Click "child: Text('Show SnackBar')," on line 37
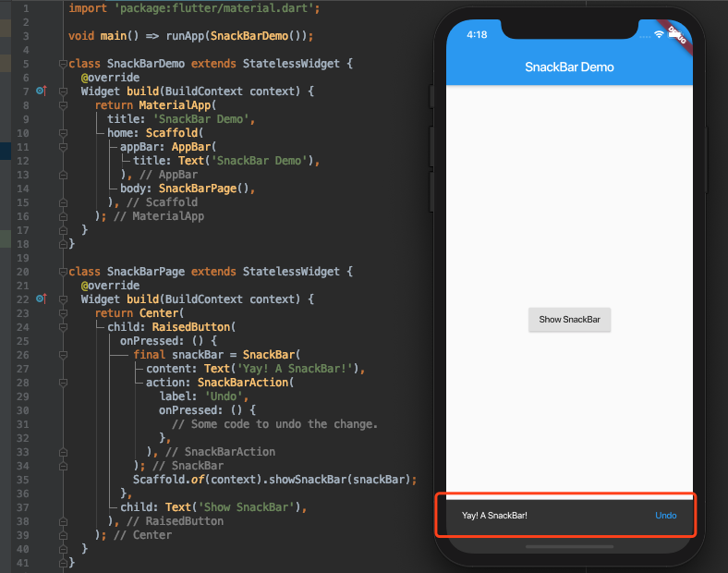This screenshot has width=728, height=573. (213, 507)
